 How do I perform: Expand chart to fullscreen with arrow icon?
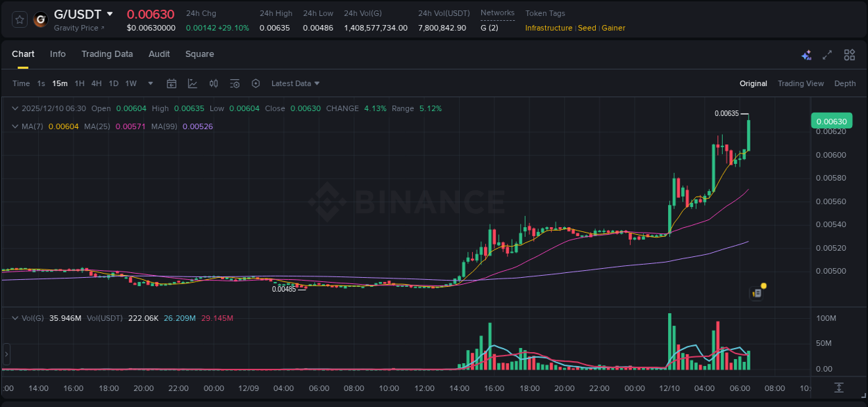(x=827, y=54)
